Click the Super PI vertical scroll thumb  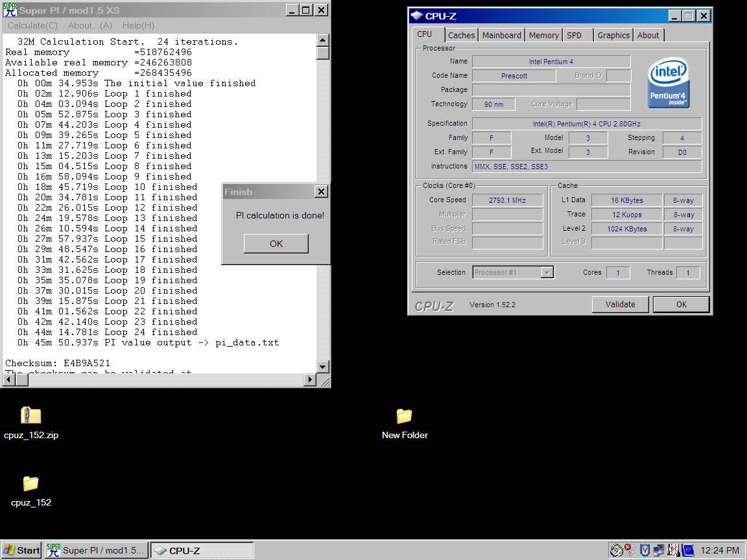click(x=322, y=53)
